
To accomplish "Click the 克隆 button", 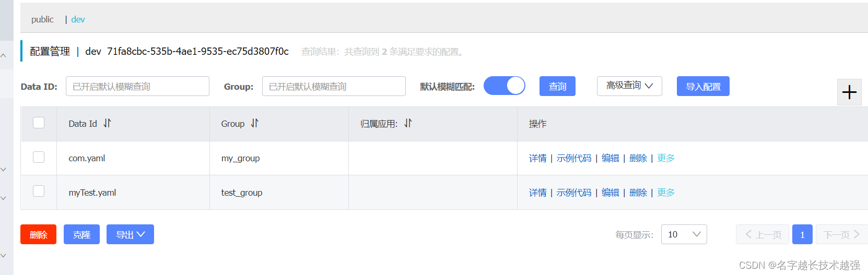I will [x=81, y=234].
